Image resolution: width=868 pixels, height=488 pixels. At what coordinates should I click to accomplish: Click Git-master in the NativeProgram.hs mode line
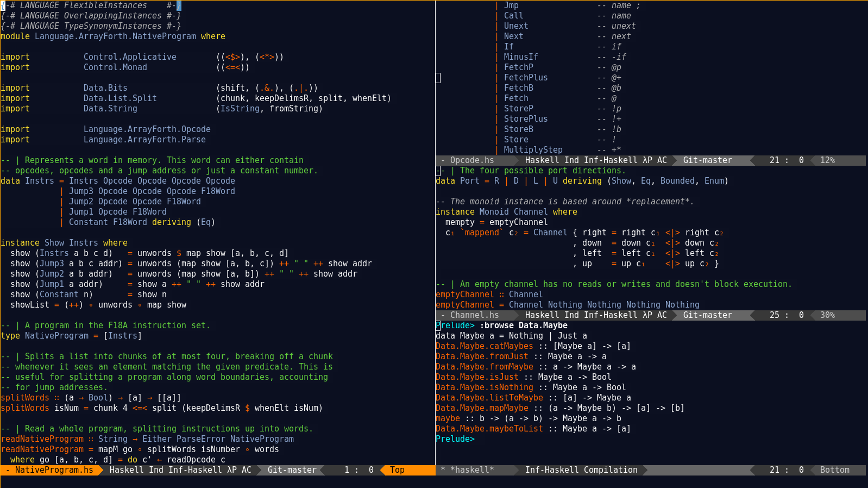[x=292, y=470]
